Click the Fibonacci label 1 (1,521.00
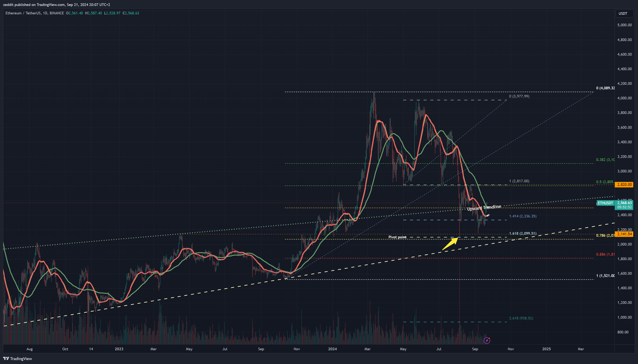The height and width of the screenshot is (364, 638). coord(605,276)
